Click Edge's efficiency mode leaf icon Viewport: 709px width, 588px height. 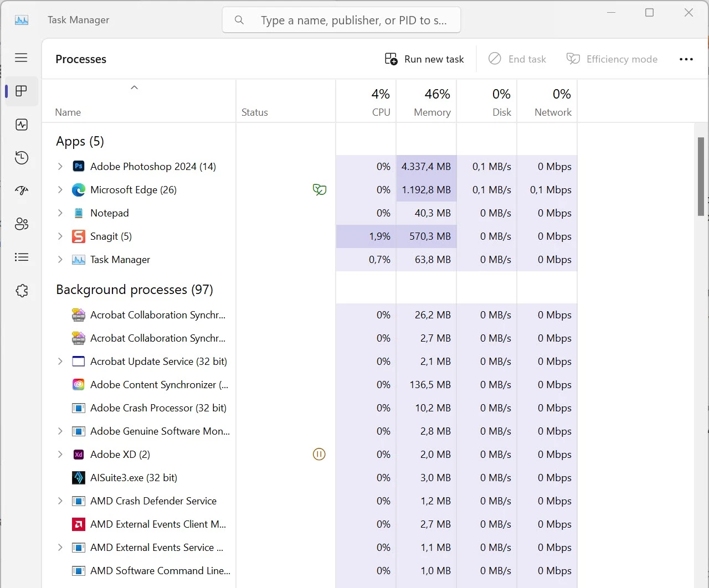(x=320, y=189)
